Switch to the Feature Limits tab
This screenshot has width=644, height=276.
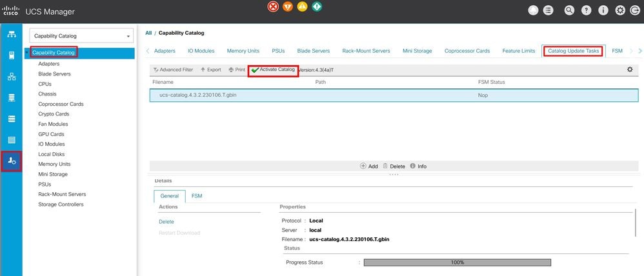pyautogui.click(x=519, y=51)
